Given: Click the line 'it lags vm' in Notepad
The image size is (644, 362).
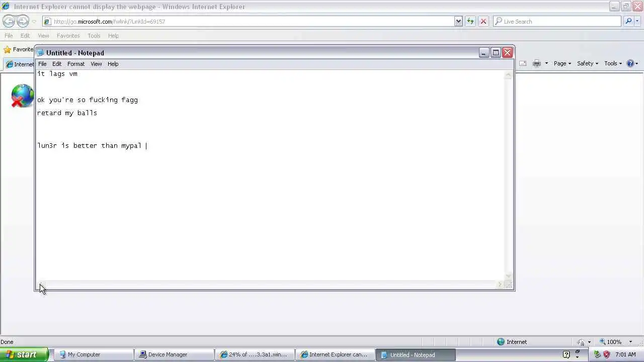Looking at the screenshot, I should 57,73.
